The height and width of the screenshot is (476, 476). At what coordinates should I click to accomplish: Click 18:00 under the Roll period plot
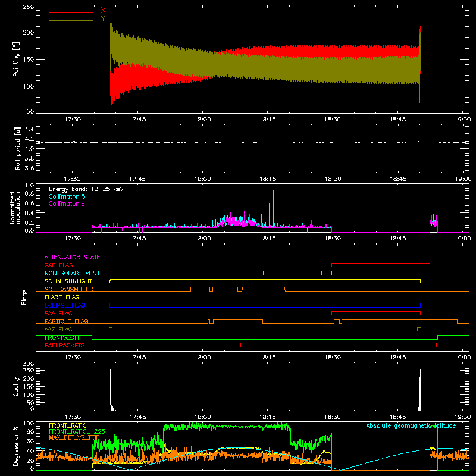click(202, 179)
